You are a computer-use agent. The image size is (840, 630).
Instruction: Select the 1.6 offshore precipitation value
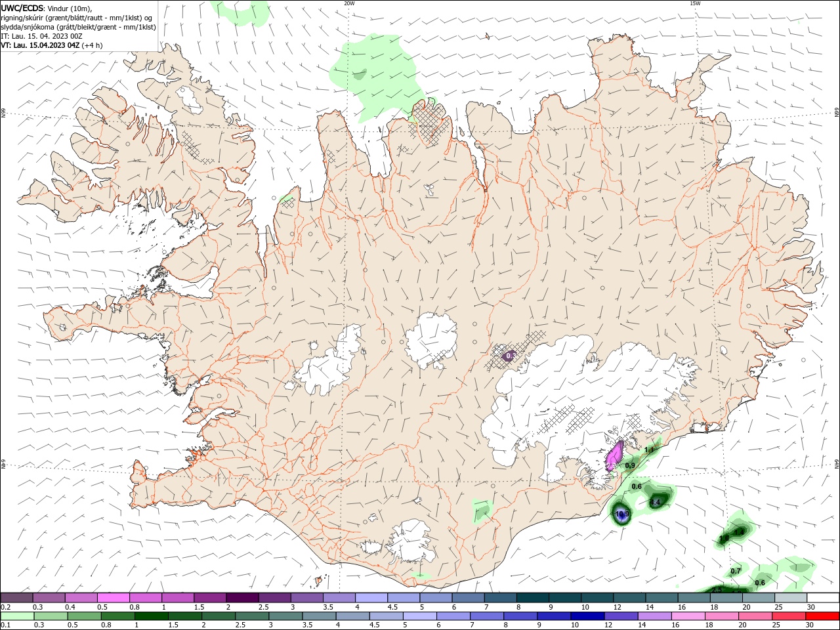coord(723,539)
